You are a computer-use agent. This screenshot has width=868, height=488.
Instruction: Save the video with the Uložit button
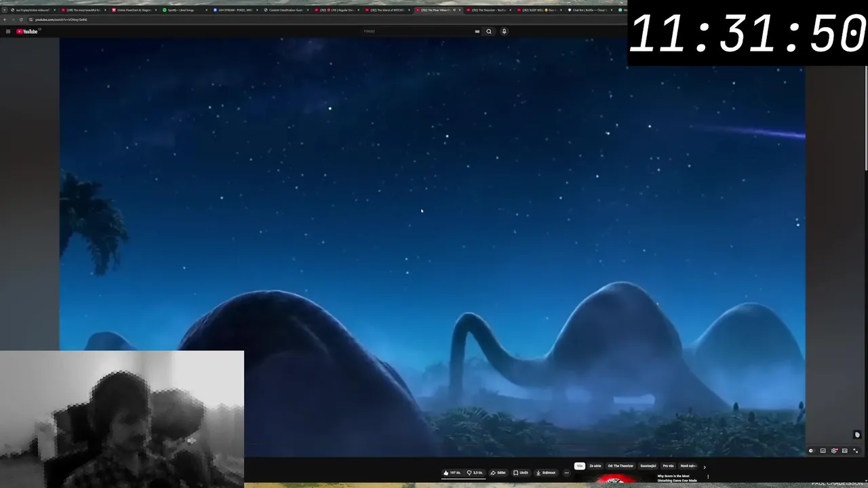[521, 473]
